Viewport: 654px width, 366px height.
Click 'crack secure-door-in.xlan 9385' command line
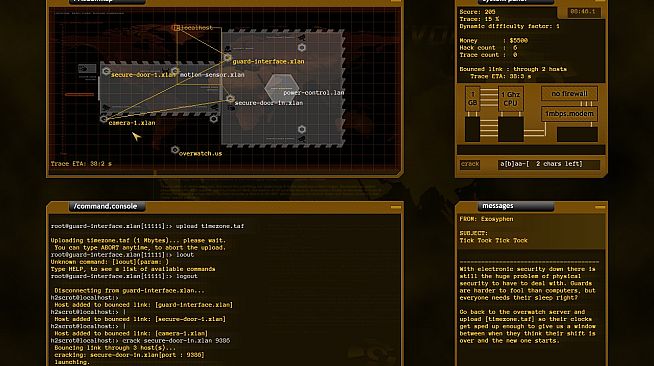(x=140, y=341)
